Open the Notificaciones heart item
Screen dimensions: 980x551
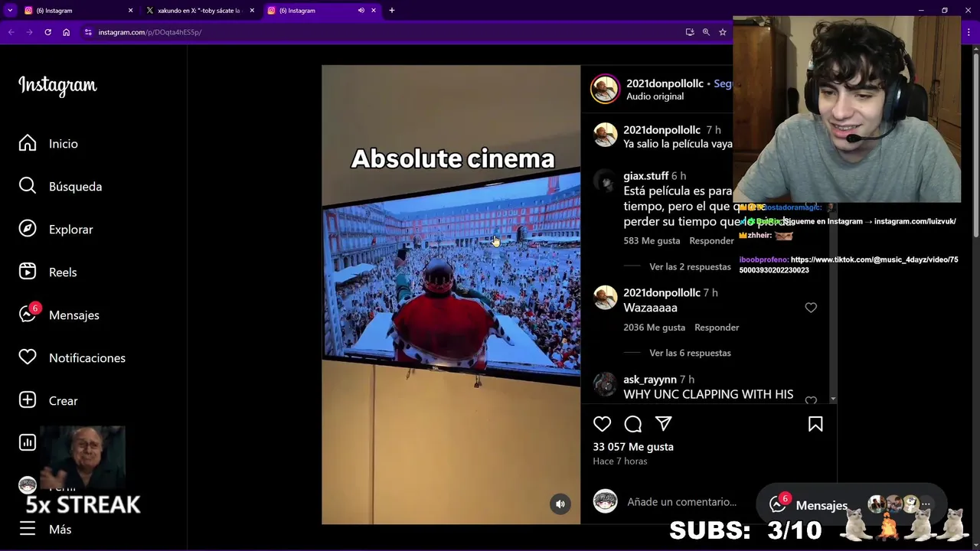tap(72, 358)
